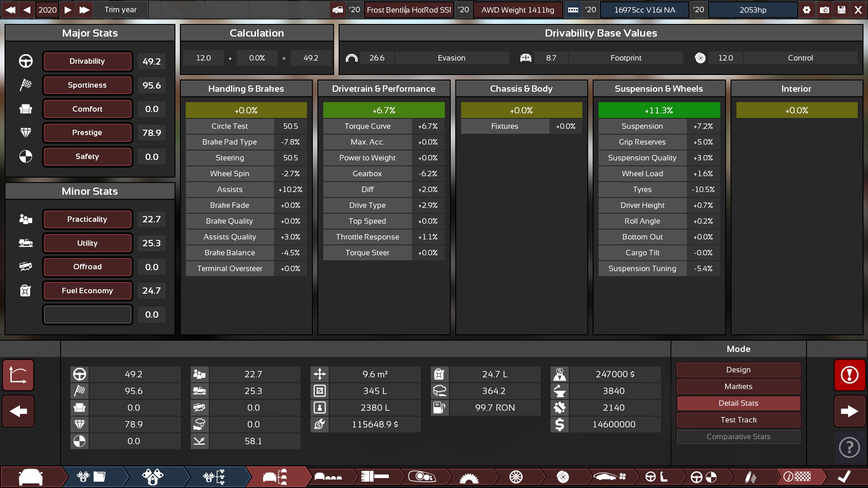Open the headlight fixtures tab icon
Image resolution: width=868 pixels, height=488 pixels.
click(422, 477)
